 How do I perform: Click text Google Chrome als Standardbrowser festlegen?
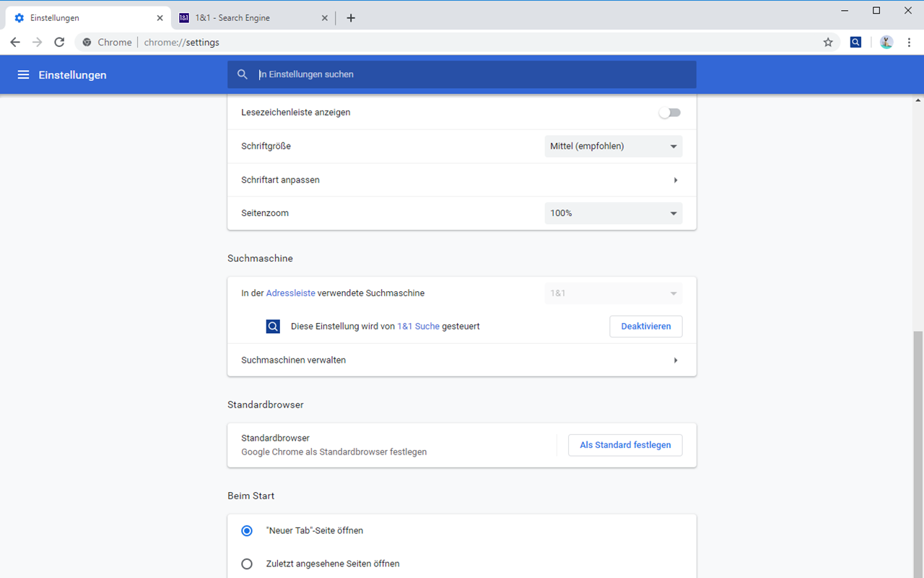[334, 452]
